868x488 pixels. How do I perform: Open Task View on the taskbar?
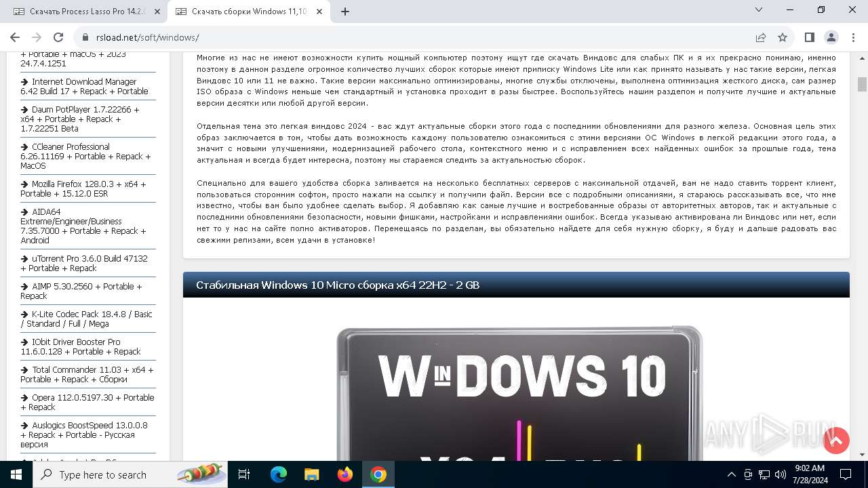pos(244,474)
